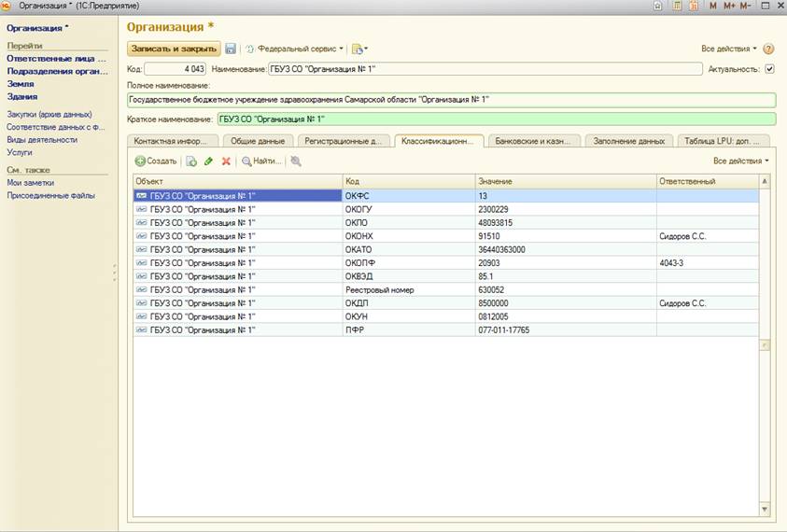Open the print/report dropdown next to Федеральный сервис

point(359,49)
